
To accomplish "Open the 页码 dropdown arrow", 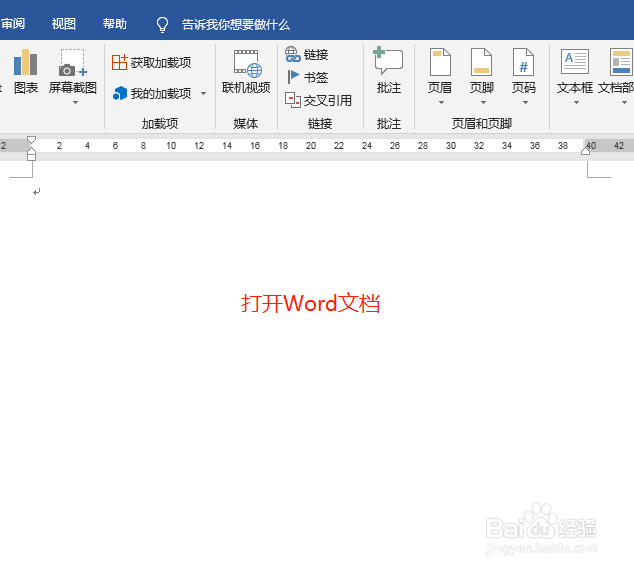I will click(525, 103).
